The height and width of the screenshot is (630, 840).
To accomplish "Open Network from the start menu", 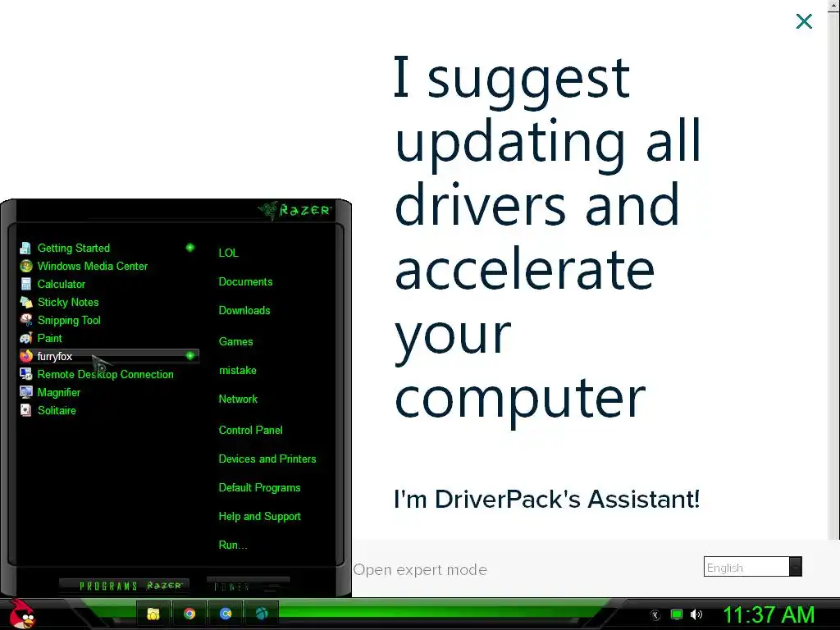I will pyautogui.click(x=238, y=399).
